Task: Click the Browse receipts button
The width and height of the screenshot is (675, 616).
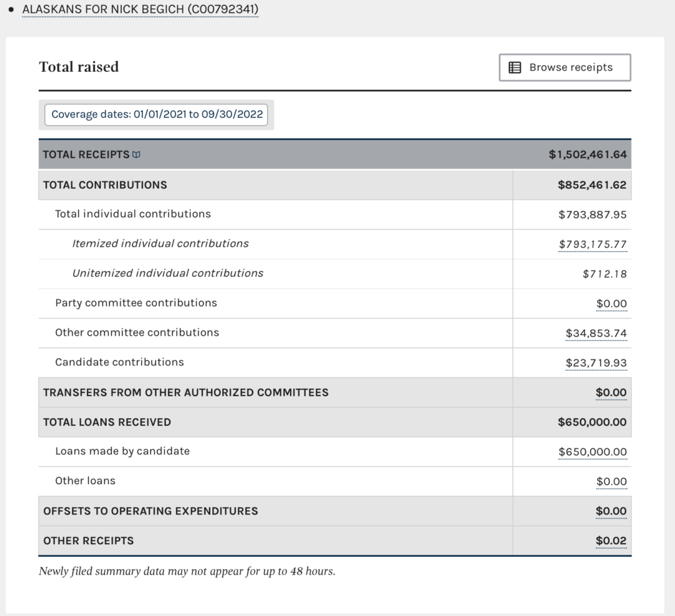Action: [x=565, y=67]
